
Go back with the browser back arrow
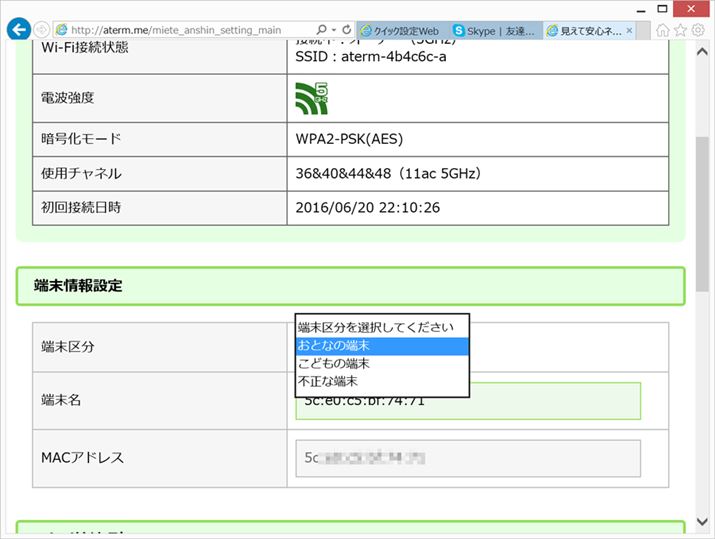19,30
